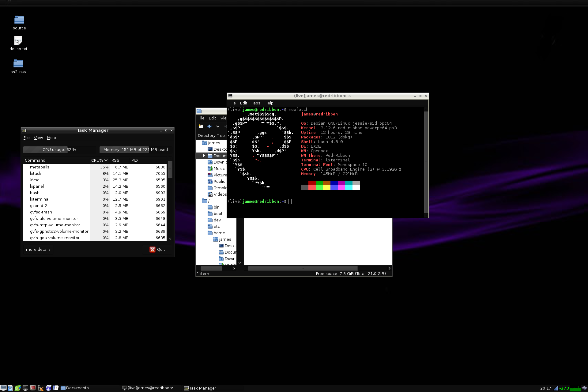The width and height of the screenshot is (588, 392).
Task: Launch the web browser globe icon
Action: [48, 388]
